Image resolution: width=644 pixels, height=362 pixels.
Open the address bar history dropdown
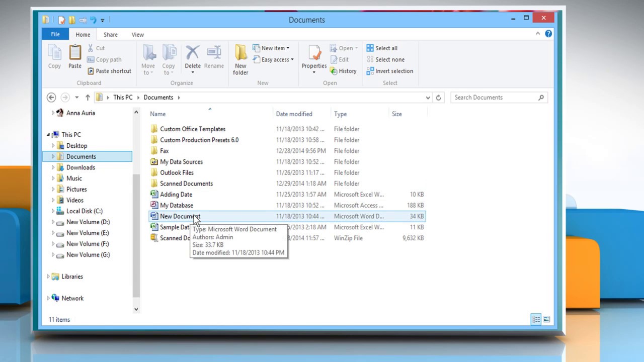click(428, 98)
